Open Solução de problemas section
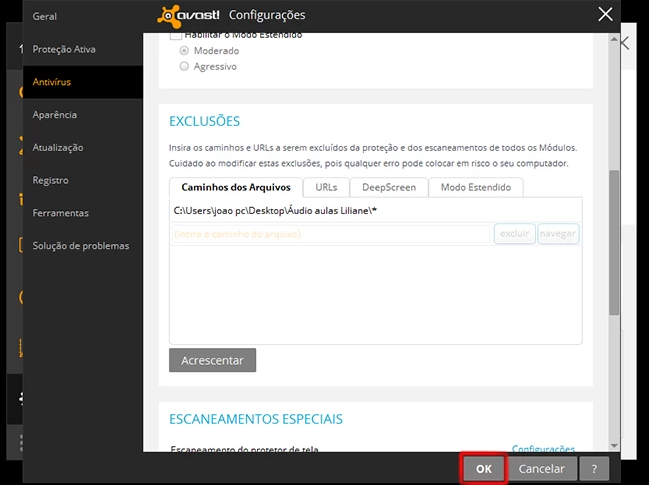 pos(81,246)
